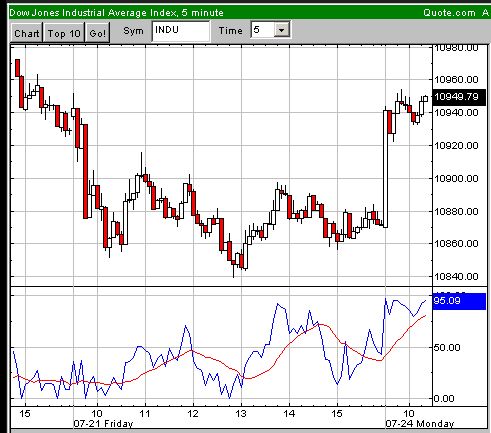This screenshot has height=433, width=491.
Task: Click the indicator value label 95.09
Action: point(459,301)
